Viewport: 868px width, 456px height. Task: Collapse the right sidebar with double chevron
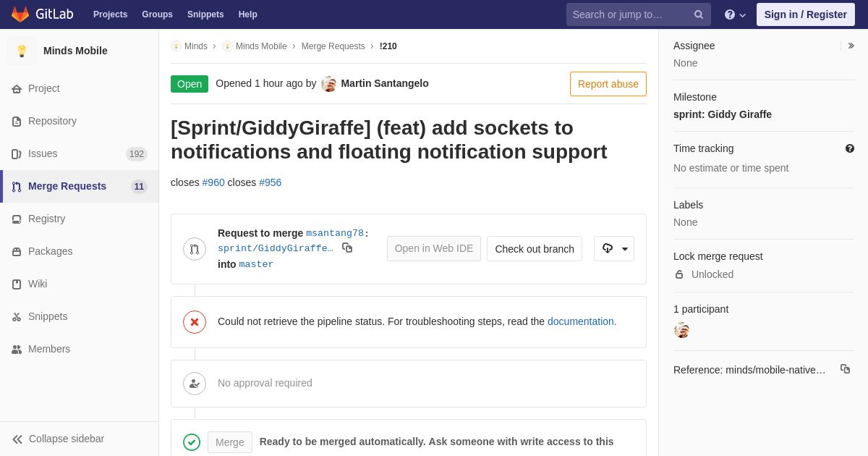(851, 46)
